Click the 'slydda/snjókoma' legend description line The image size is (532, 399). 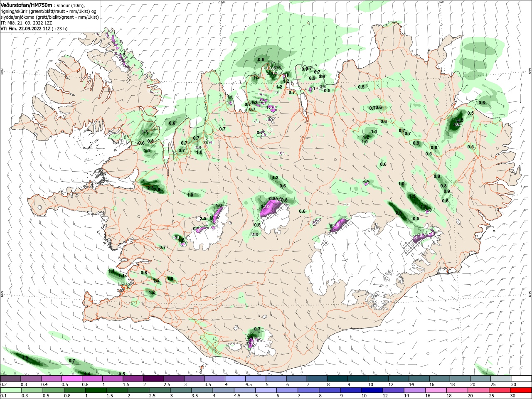pyautogui.click(x=49, y=17)
